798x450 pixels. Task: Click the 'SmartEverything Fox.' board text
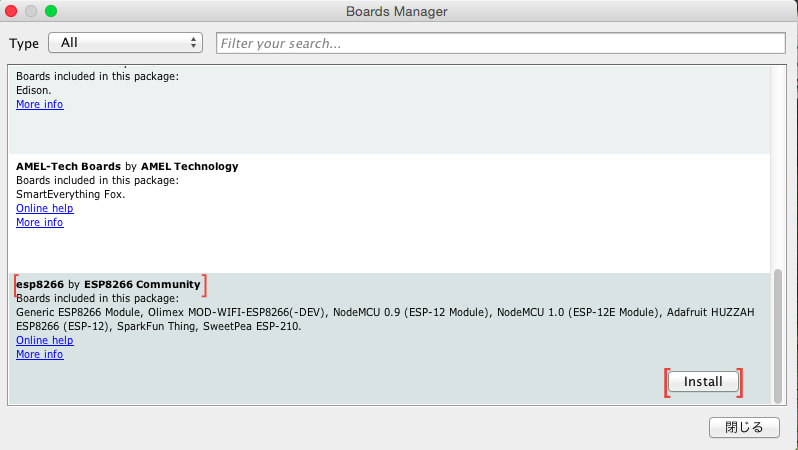(70, 194)
